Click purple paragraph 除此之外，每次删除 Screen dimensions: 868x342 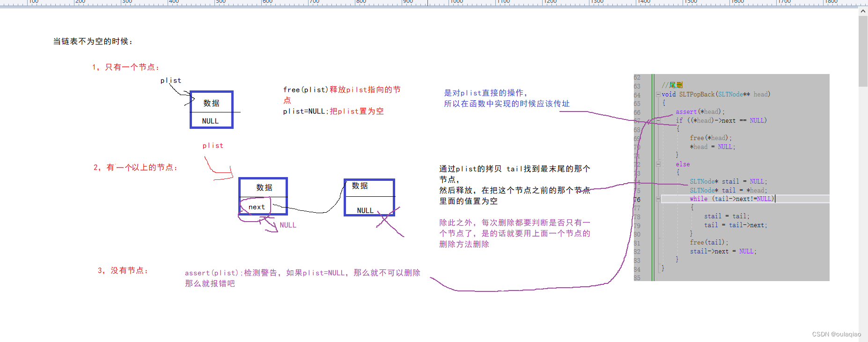(515, 233)
